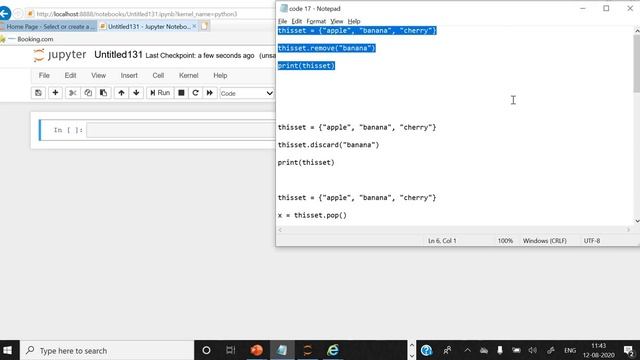Image resolution: width=640 pixels, height=360 pixels.
Task: Open Cortana circle icon in taskbar
Action: (206, 350)
